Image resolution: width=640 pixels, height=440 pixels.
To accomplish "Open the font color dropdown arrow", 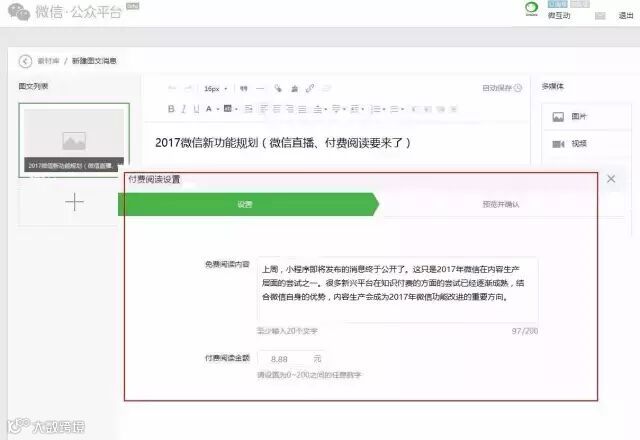I will click(218, 109).
